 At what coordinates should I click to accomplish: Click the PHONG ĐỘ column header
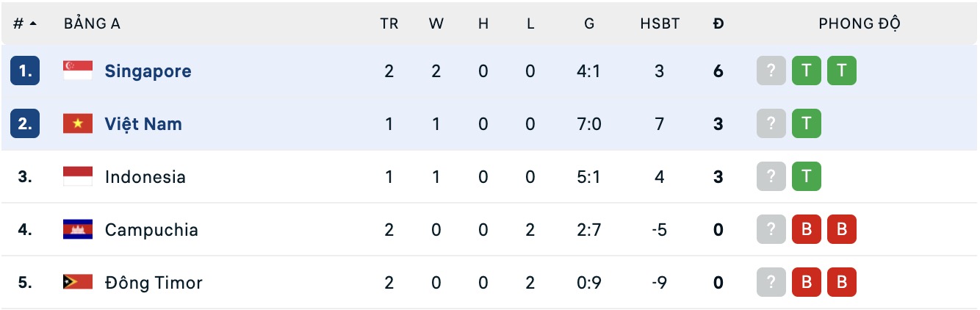pos(860,24)
